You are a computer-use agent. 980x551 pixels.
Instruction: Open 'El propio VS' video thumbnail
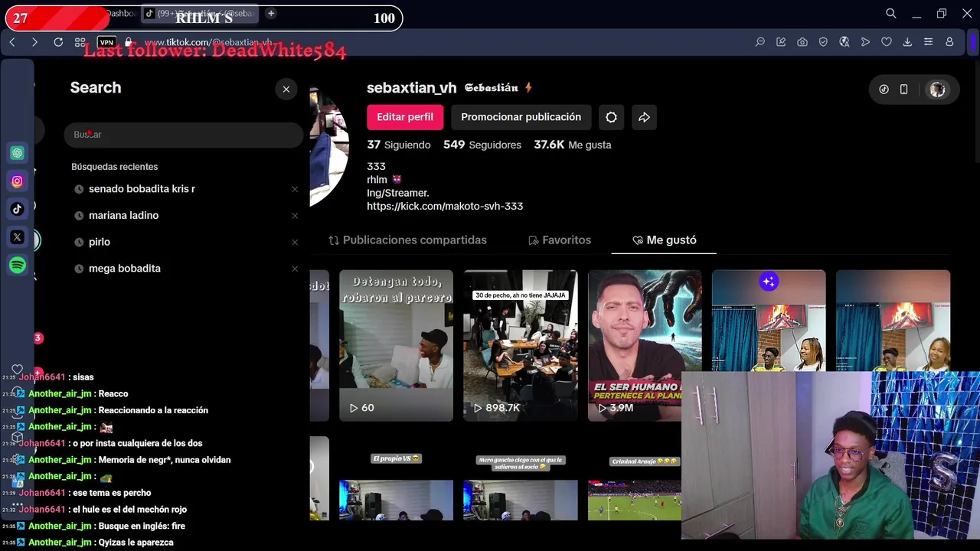pyautogui.click(x=396, y=478)
